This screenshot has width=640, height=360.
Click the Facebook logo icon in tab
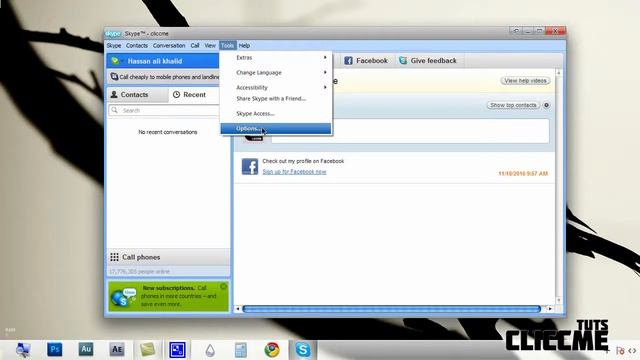(x=348, y=61)
